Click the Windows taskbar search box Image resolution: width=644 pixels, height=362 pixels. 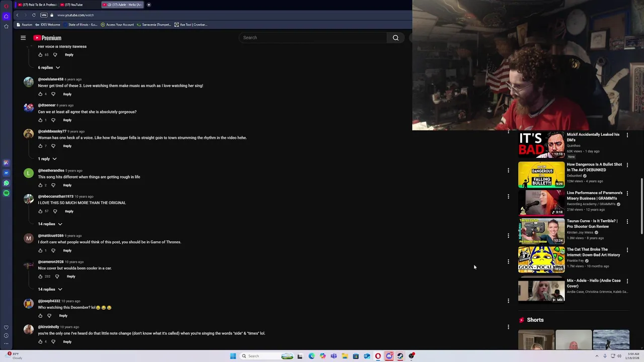(x=267, y=356)
